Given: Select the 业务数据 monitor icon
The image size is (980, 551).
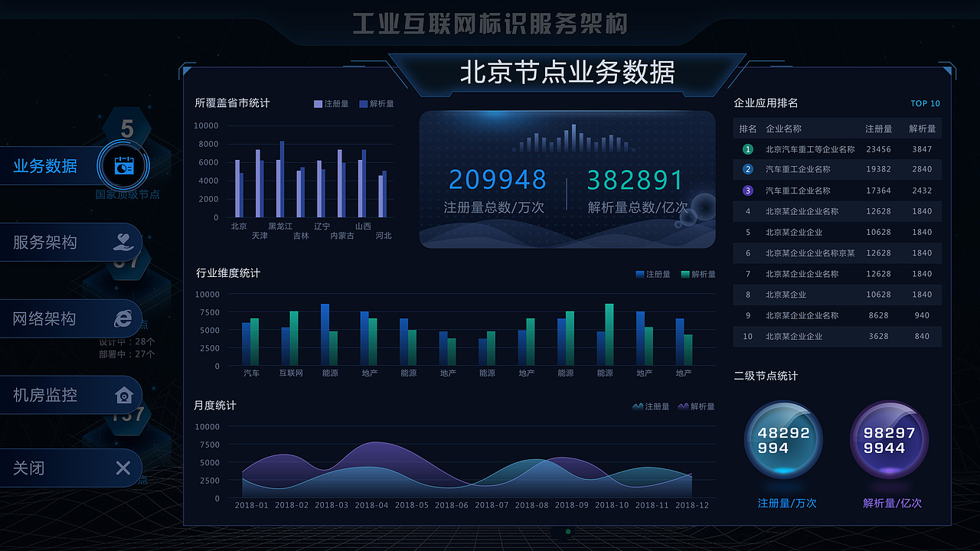Looking at the screenshot, I should (x=123, y=166).
